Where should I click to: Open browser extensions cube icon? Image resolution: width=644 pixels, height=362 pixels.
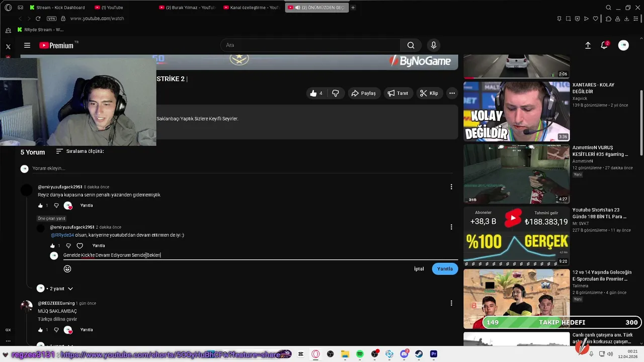click(608, 19)
